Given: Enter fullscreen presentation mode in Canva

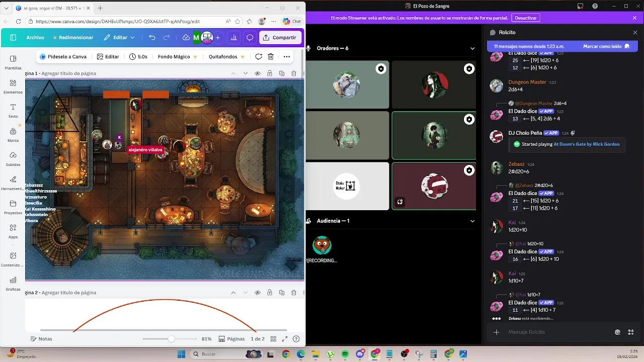Looking at the screenshot, I should (285, 339).
